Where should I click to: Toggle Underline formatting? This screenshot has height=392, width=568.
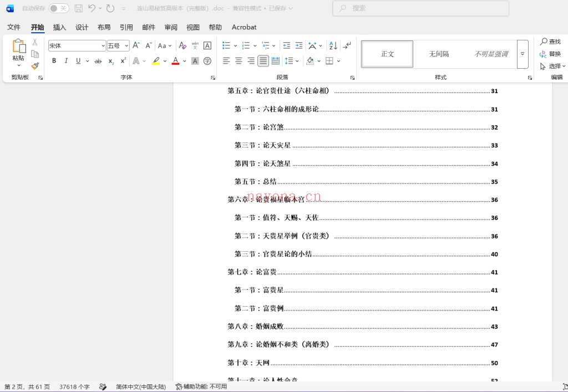point(78,61)
